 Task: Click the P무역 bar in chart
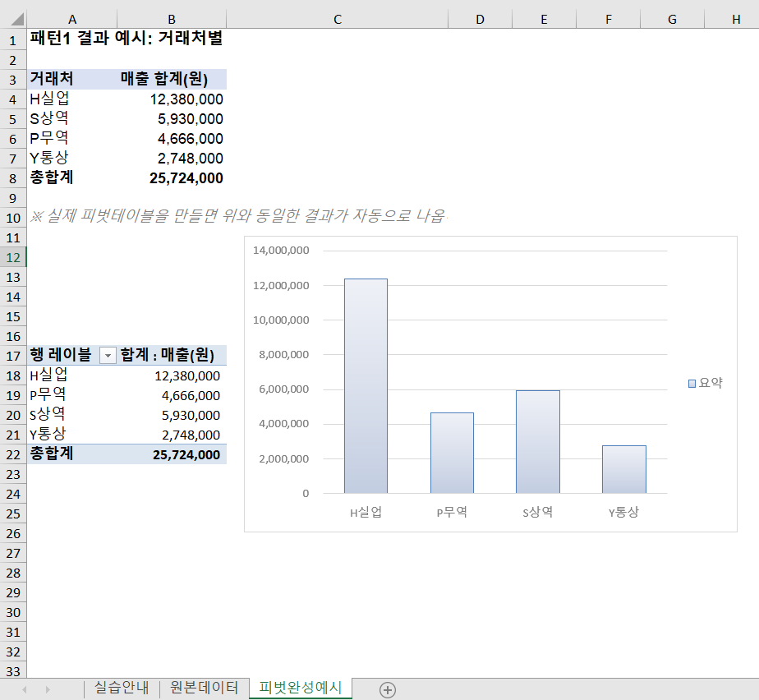pyautogui.click(x=452, y=453)
